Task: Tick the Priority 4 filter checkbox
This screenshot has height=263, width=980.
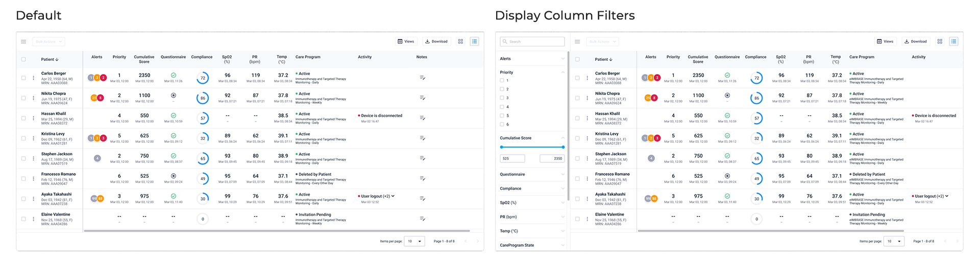Action: click(x=502, y=107)
